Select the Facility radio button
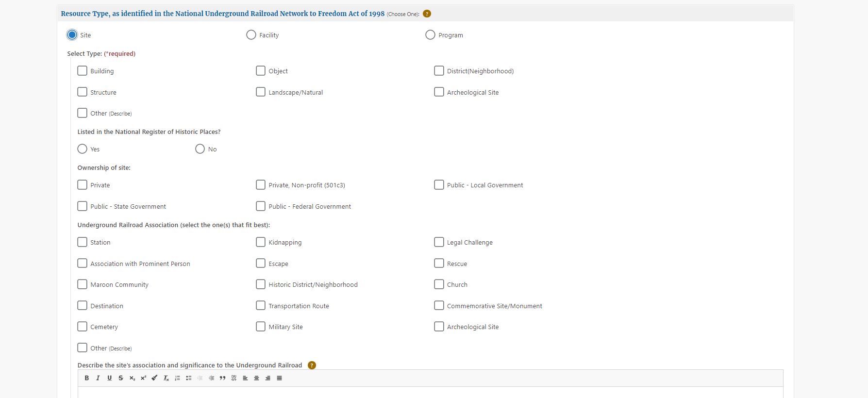This screenshot has height=398, width=868. 251,35
